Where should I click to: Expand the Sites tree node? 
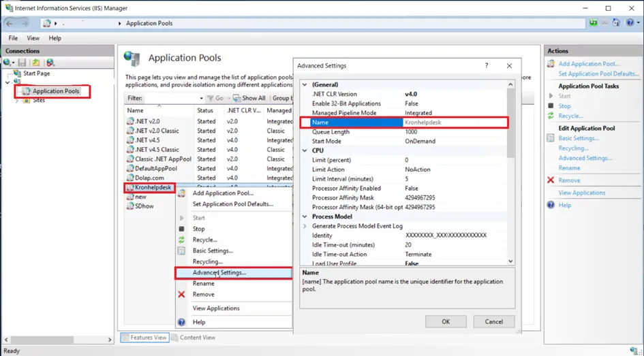pos(17,101)
